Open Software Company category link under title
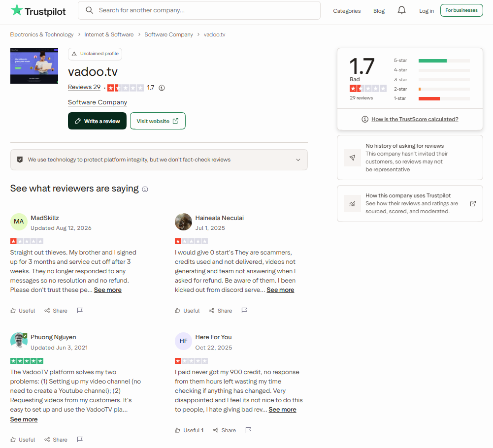Viewport: 493px width, 448px height. click(x=98, y=102)
